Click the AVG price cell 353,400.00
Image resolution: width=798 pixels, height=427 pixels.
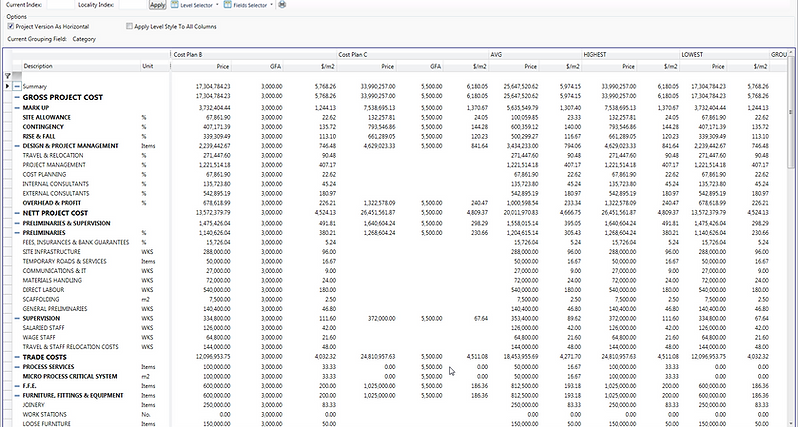click(523, 319)
